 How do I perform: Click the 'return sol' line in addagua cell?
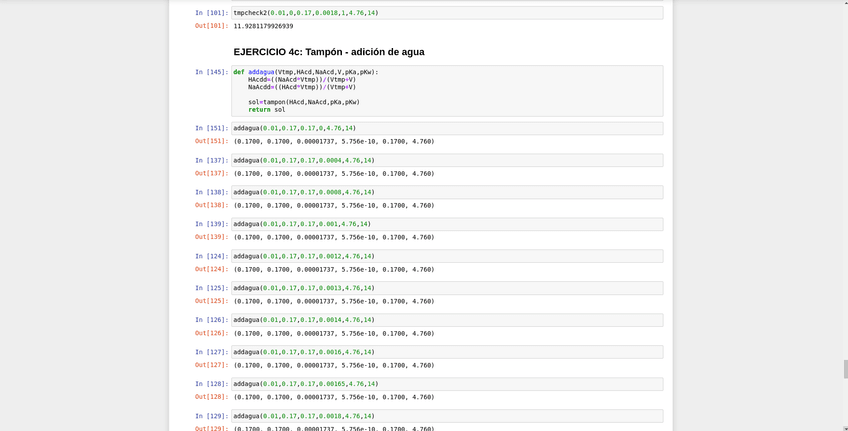point(266,110)
